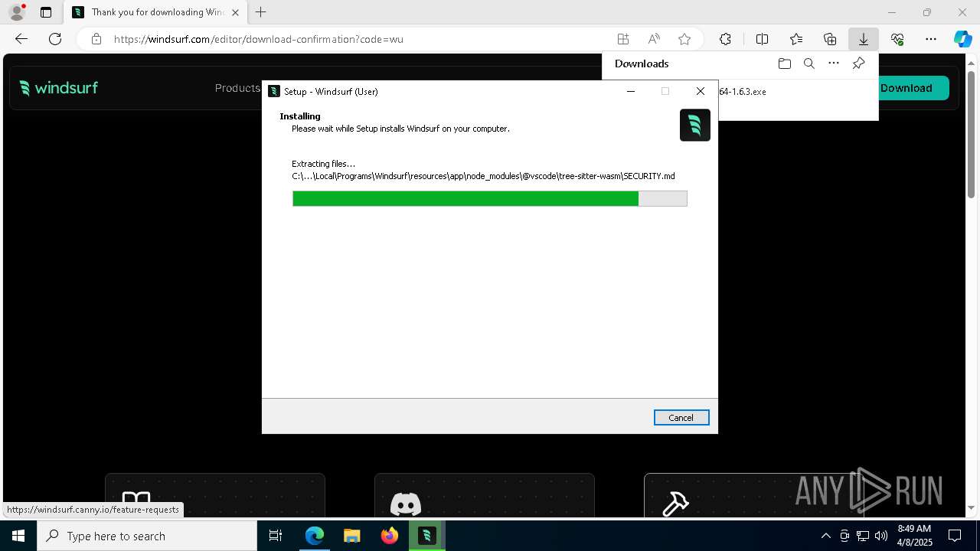
Task: Switch to Windsurf setup taskbar icon
Action: tap(426, 536)
